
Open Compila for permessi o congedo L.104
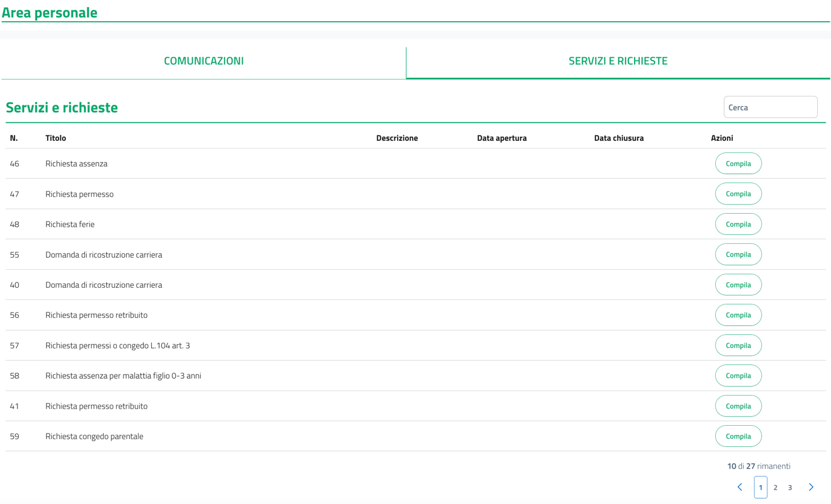(x=738, y=346)
